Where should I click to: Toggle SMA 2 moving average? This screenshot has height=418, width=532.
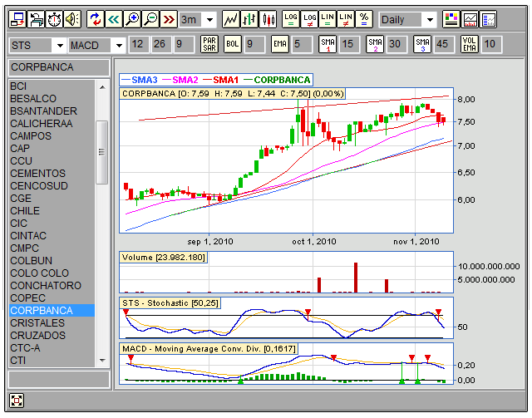(375, 44)
